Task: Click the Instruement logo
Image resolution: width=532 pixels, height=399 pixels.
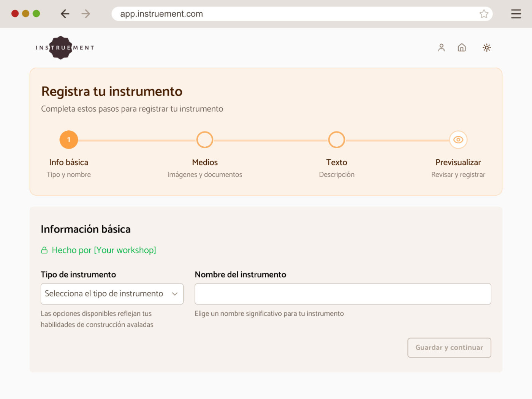Action: (65, 47)
